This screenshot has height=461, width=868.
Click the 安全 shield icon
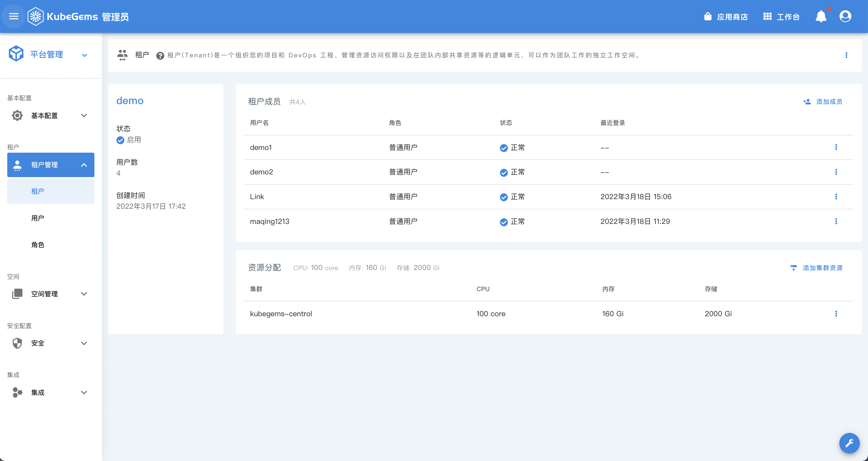[17, 343]
